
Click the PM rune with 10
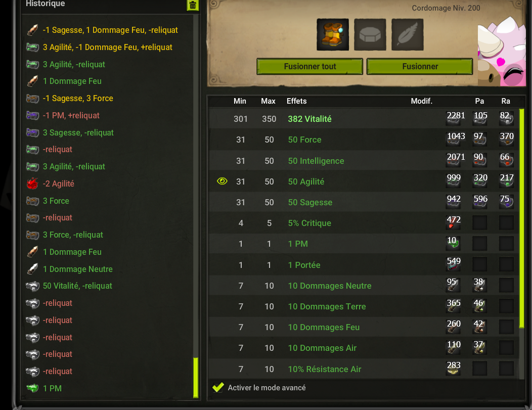(x=454, y=243)
